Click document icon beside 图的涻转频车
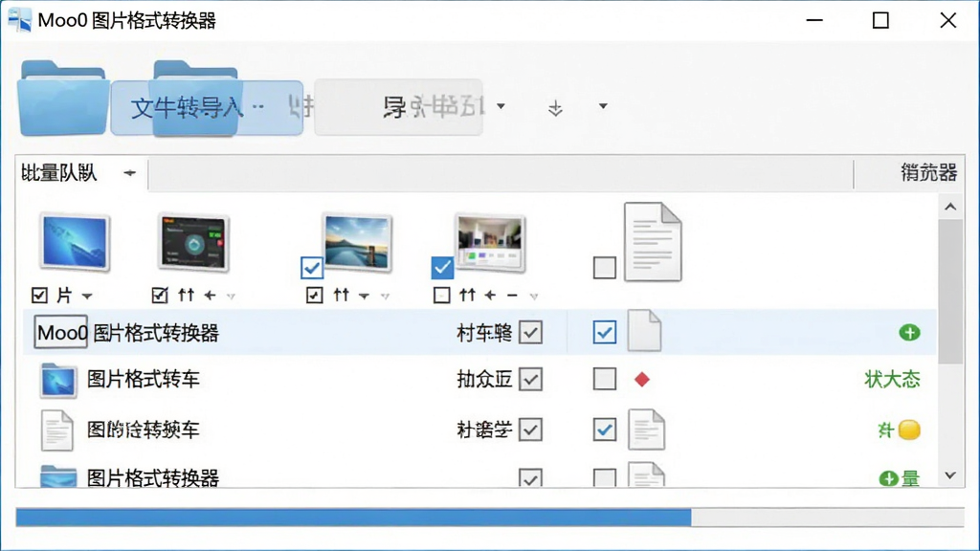Viewport: 980px width, 551px height. 56,430
